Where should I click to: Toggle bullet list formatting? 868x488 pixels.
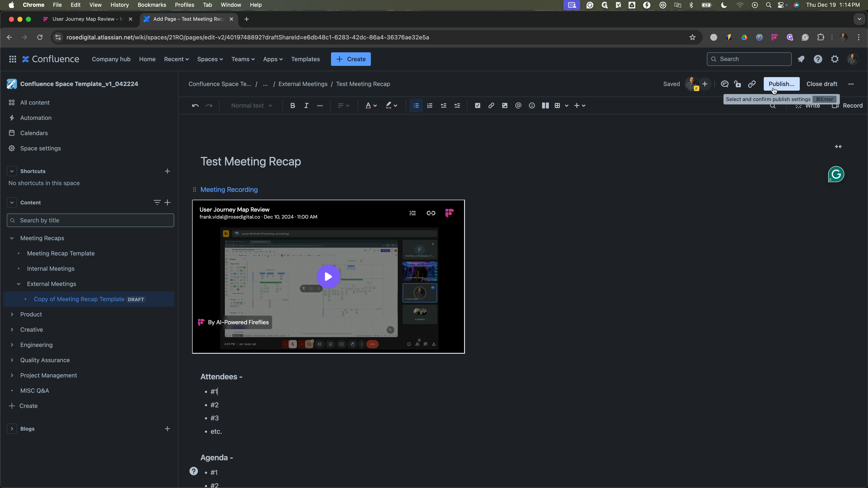[416, 106]
